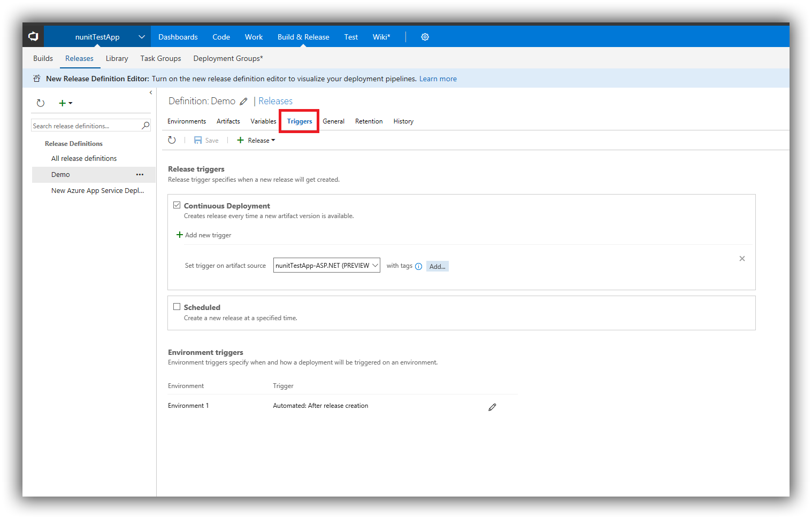Click Add new trigger

[204, 235]
